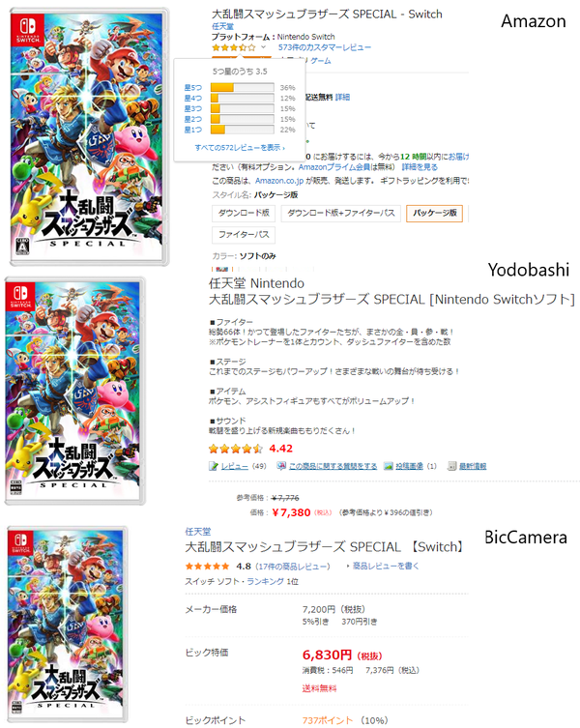
Task: Click the 星5つ rating filter link
Action: pyautogui.click(x=193, y=87)
